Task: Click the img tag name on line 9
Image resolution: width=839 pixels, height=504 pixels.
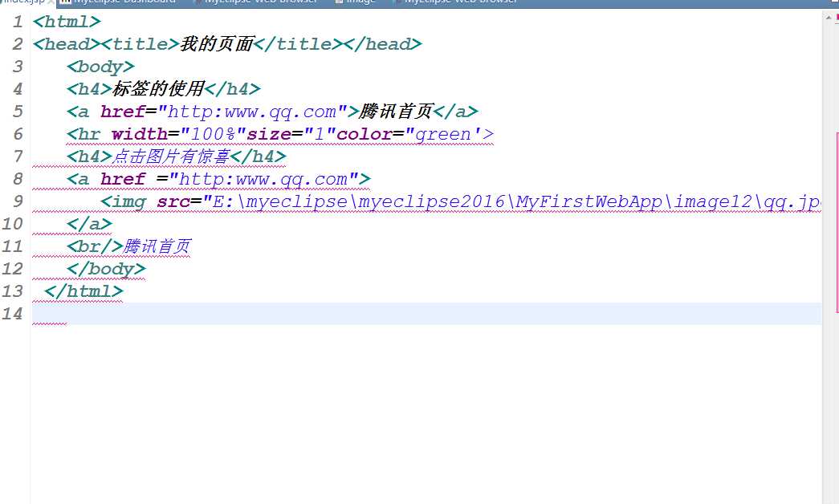Action: [x=128, y=201]
